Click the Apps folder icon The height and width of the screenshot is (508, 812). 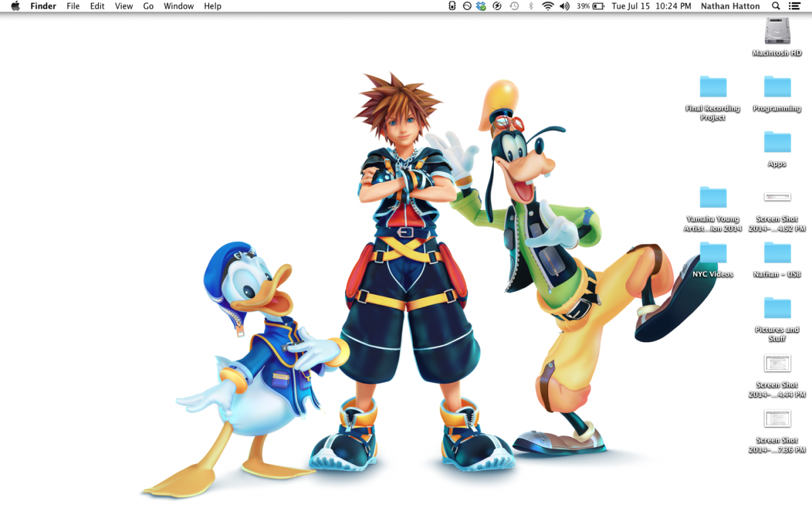(777, 142)
